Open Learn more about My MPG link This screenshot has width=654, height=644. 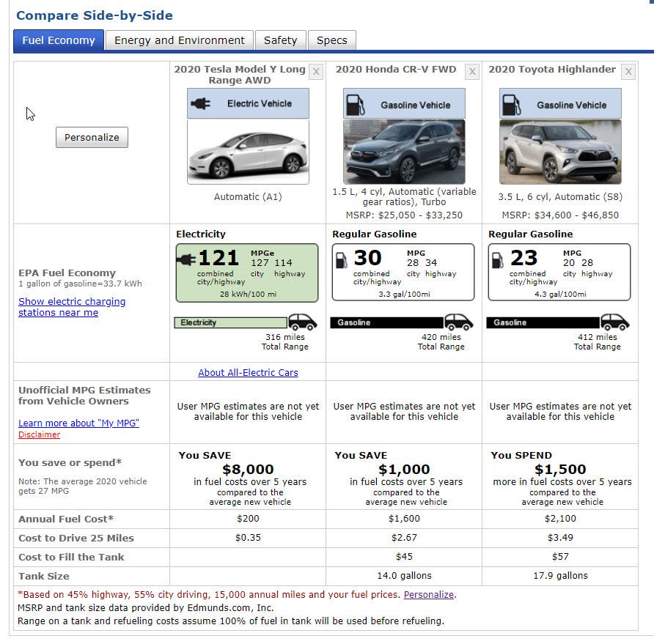click(x=79, y=423)
